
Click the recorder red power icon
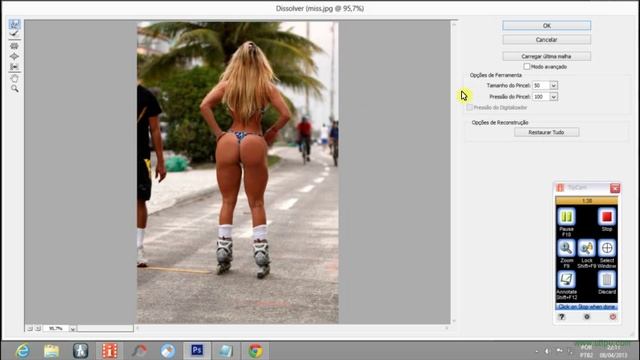pos(613,317)
